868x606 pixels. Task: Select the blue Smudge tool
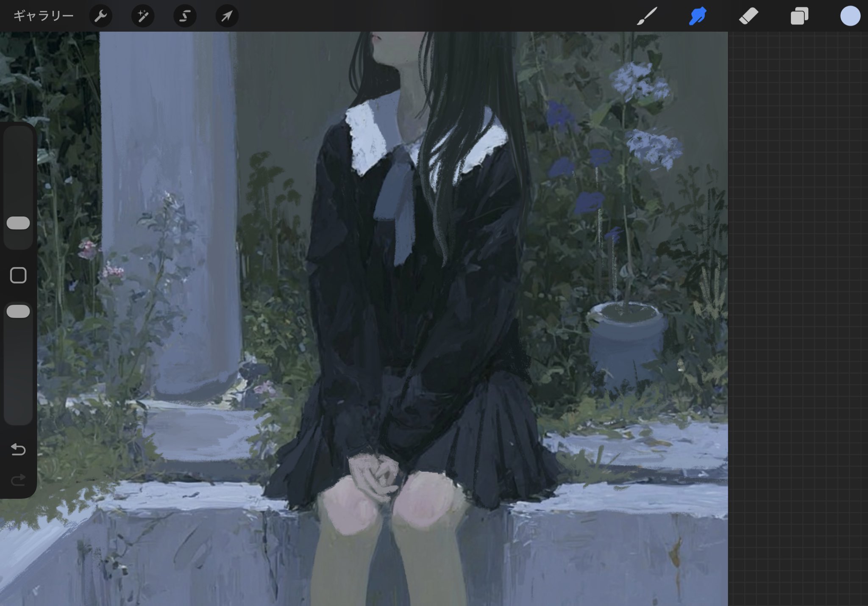click(x=698, y=16)
